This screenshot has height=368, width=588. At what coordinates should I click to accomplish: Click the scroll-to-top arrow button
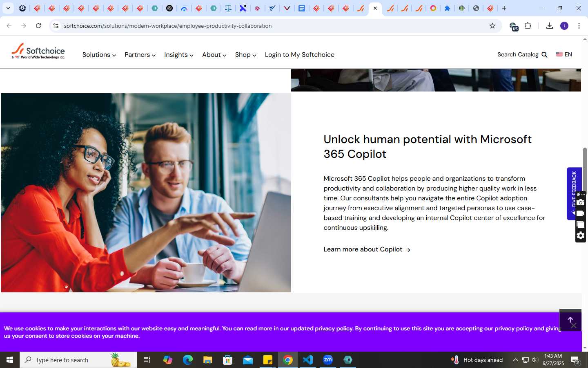click(x=570, y=320)
